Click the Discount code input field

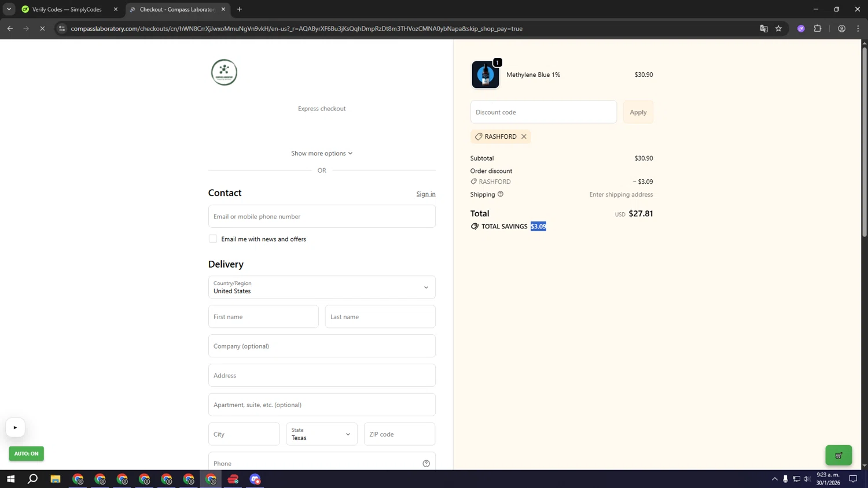[x=543, y=112]
